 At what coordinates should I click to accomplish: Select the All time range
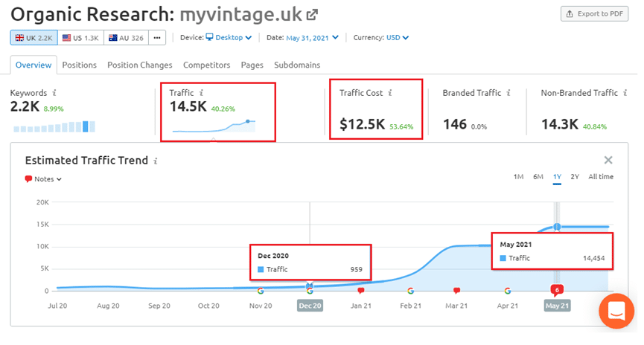[x=601, y=177]
